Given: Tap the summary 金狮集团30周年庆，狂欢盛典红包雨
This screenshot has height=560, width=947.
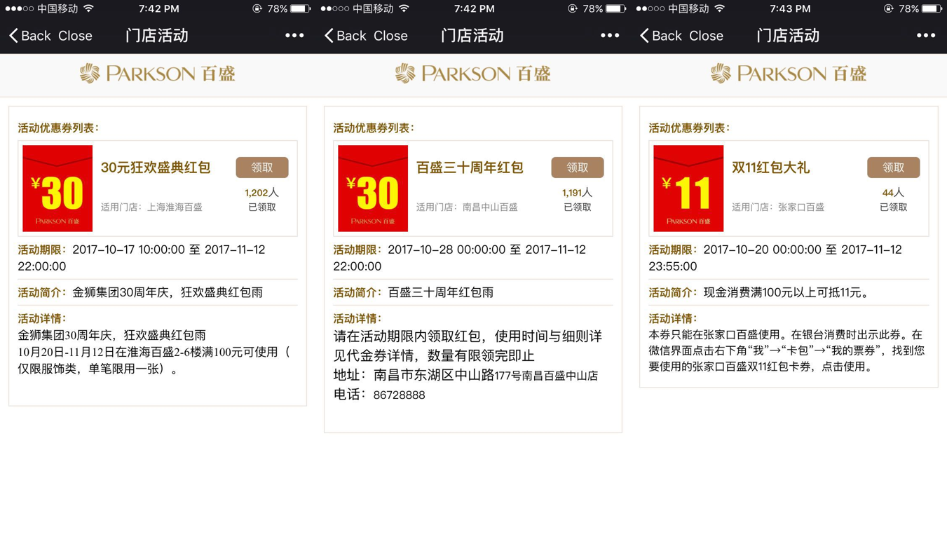Looking at the screenshot, I should pyautogui.click(x=168, y=292).
